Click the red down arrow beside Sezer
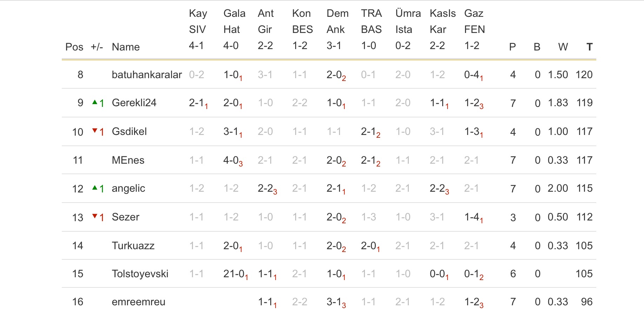The height and width of the screenshot is (313, 644). click(x=95, y=216)
